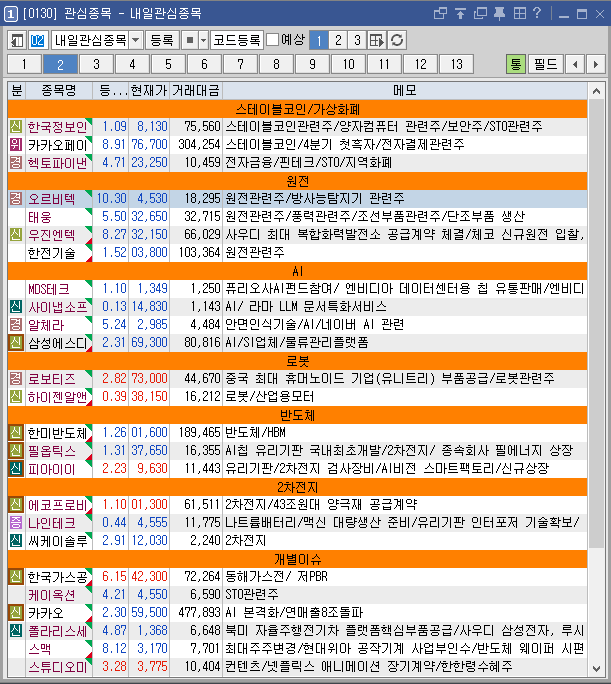The width and height of the screenshot is (611, 684).
Task: Sort by the 거래대금 column header
Action: [x=196, y=91]
